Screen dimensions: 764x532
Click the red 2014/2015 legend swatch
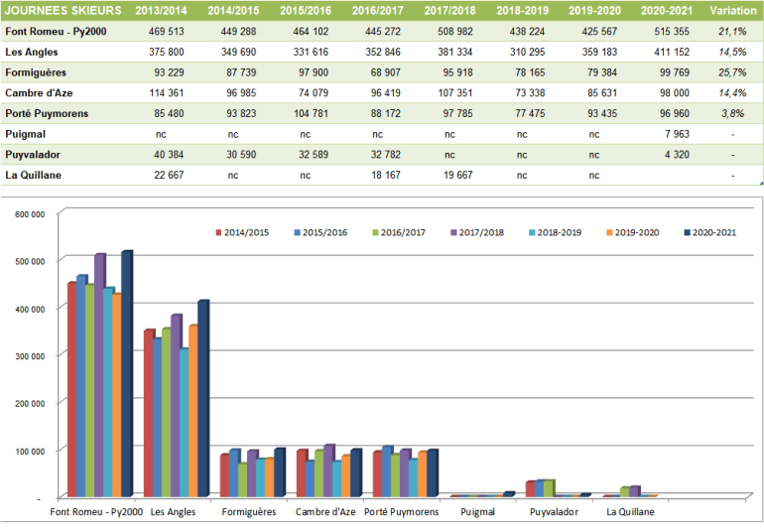tap(218, 232)
